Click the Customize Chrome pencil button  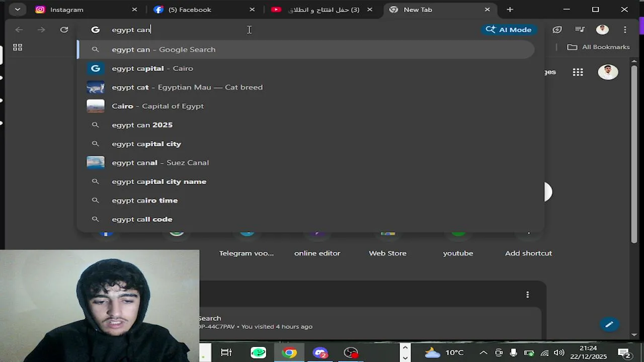click(609, 324)
